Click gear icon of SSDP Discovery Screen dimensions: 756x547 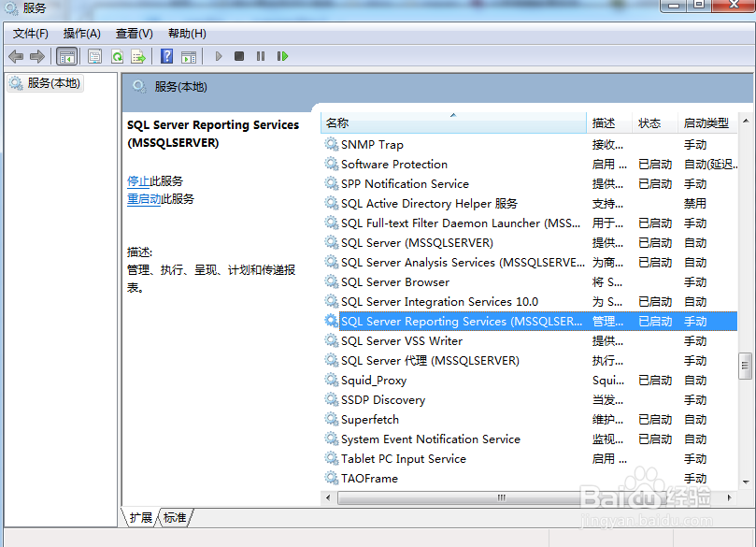[x=331, y=399]
